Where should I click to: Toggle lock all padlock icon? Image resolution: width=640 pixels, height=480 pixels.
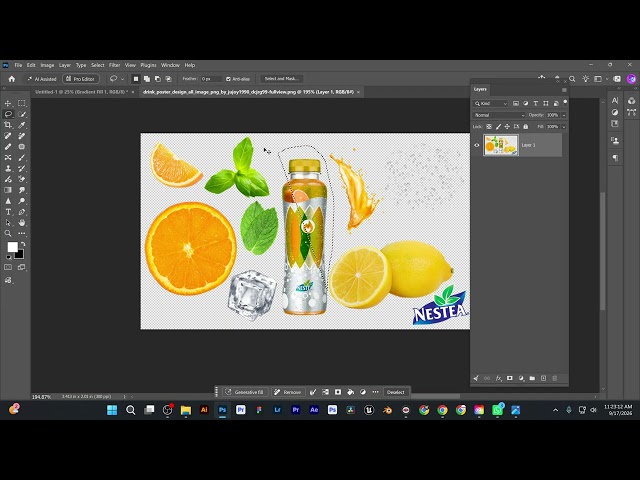(525, 127)
